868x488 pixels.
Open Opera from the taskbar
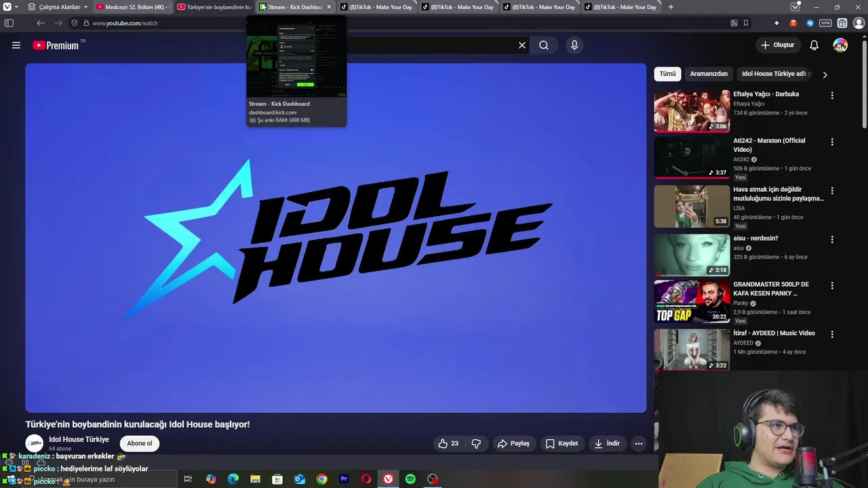click(x=366, y=479)
